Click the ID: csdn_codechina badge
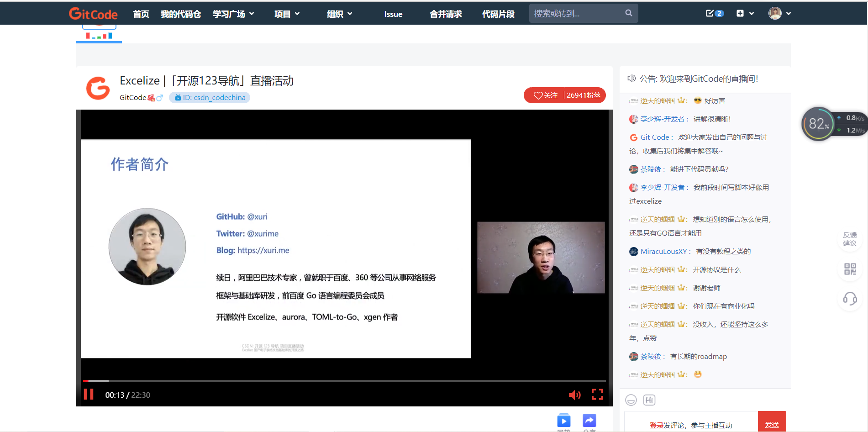This screenshot has width=868, height=432. click(210, 98)
